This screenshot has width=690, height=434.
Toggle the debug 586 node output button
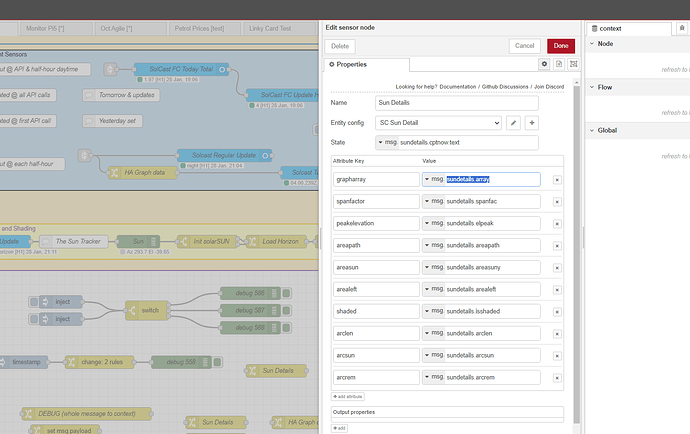click(x=286, y=294)
